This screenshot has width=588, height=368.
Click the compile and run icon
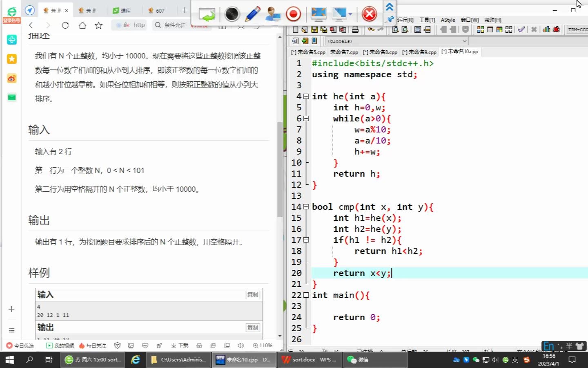click(x=499, y=29)
